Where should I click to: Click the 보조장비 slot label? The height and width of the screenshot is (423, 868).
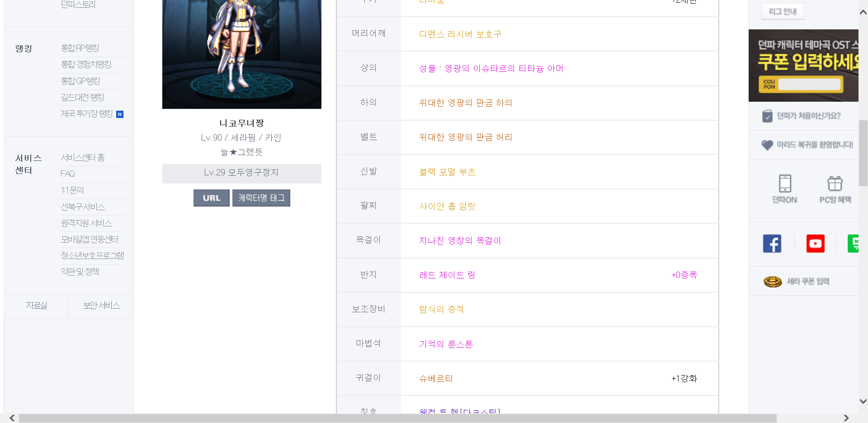(x=369, y=309)
